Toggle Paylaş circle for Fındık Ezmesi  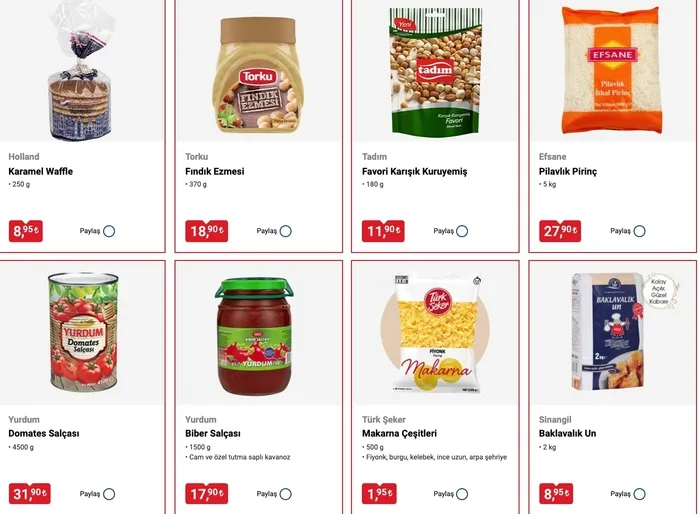[286, 231]
